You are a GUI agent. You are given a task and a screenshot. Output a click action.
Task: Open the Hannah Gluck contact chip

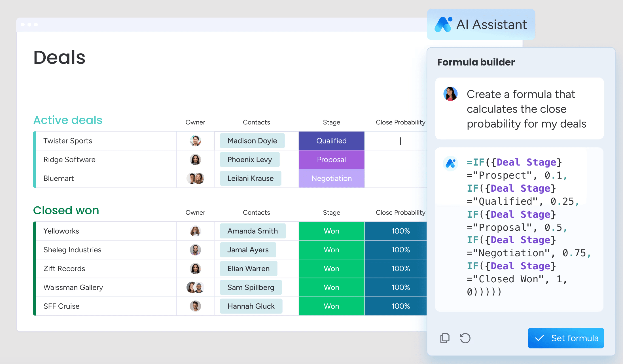[251, 306]
